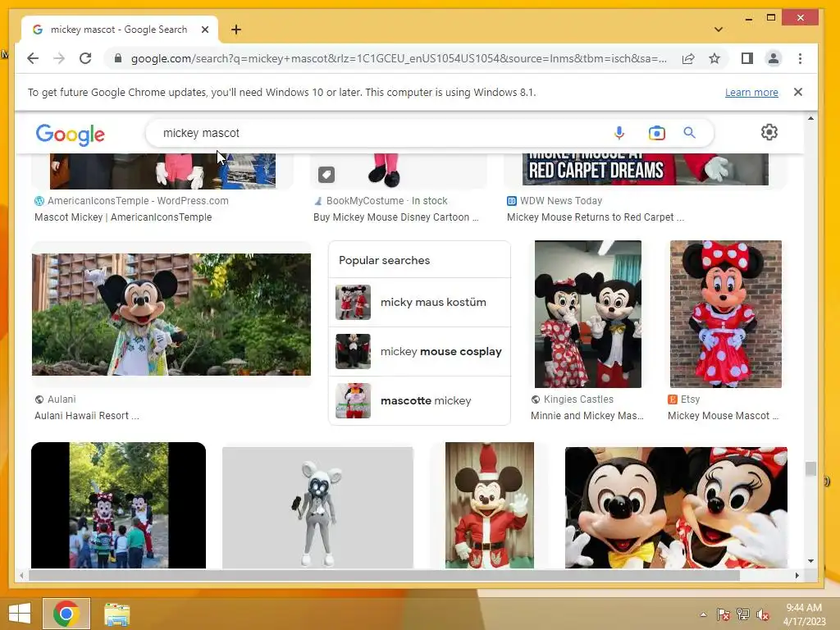Open Aulani Hawaii Resort title link
Viewport: 840px width, 630px height.
click(87, 416)
